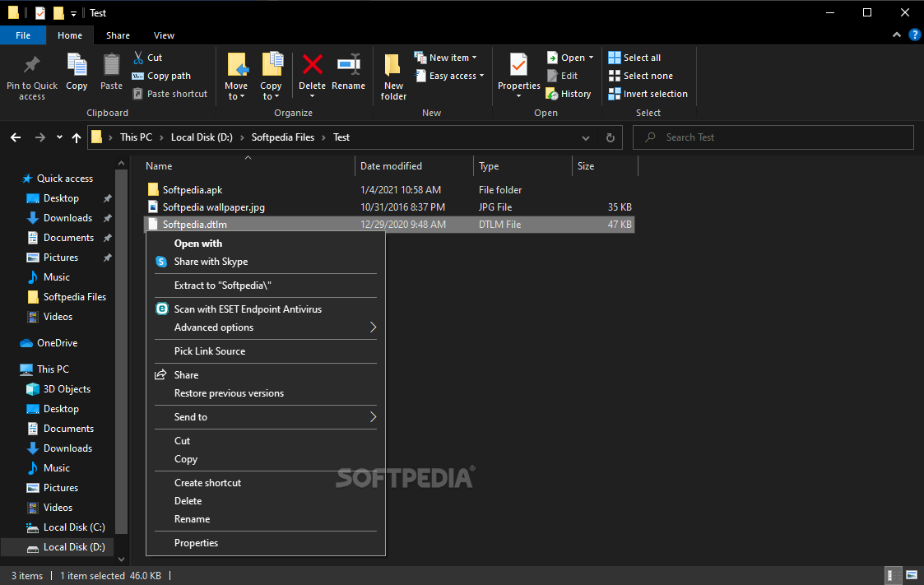Image resolution: width=924 pixels, height=585 pixels.
Task: Click Select all in the ribbon
Action: 634,57
